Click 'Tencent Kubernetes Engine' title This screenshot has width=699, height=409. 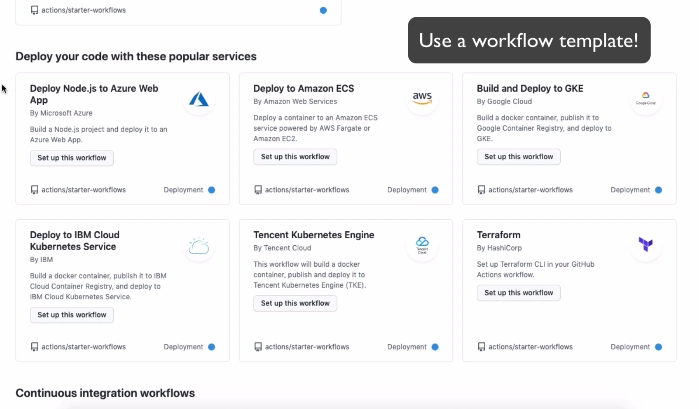pyautogui.click(x=314, y=235)
